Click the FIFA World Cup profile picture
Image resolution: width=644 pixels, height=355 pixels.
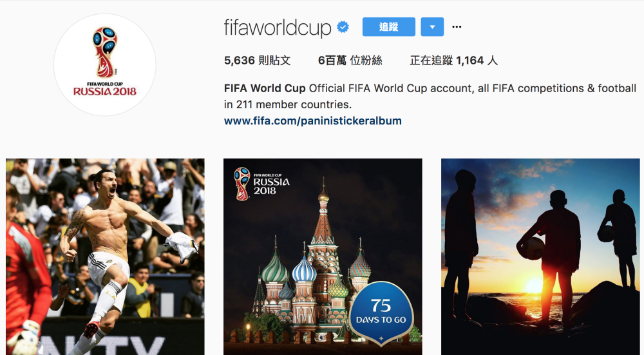105,65
